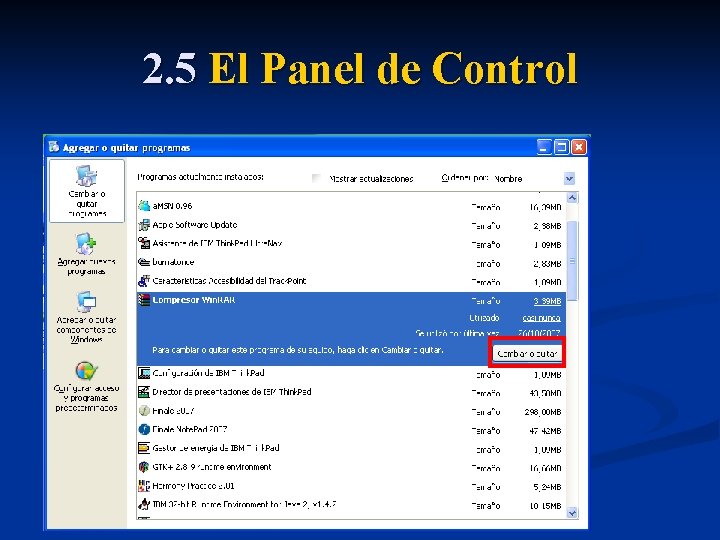
Task: Toggle the Mostrar actualizaciones checkbox
Action: click(x=316, y=178)
